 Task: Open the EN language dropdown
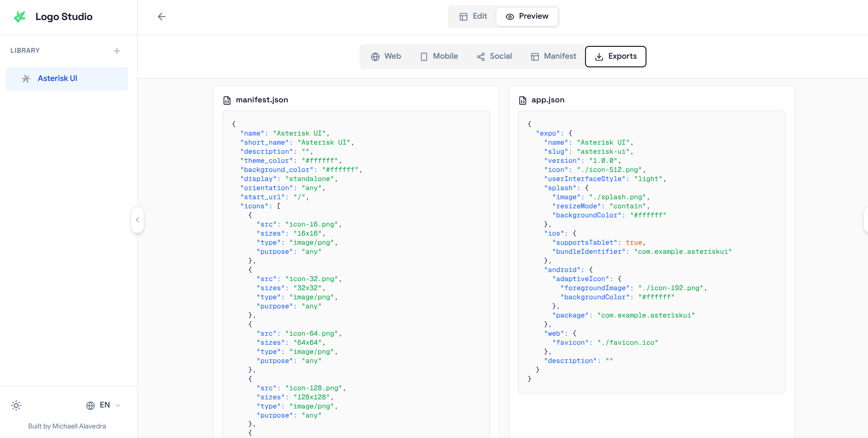pyautogui.click(x=104, y=405)
